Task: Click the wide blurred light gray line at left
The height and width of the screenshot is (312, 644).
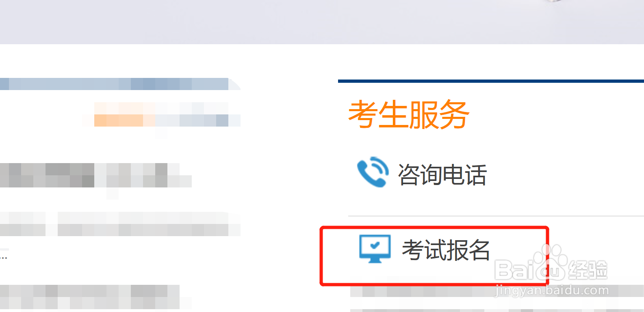Action: [120, 224]
